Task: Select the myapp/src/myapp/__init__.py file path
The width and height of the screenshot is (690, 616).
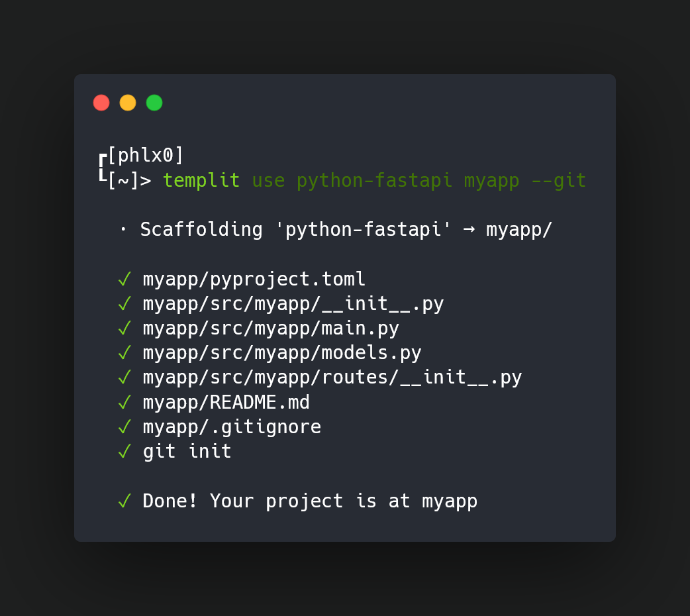Action: pos(293,304)
